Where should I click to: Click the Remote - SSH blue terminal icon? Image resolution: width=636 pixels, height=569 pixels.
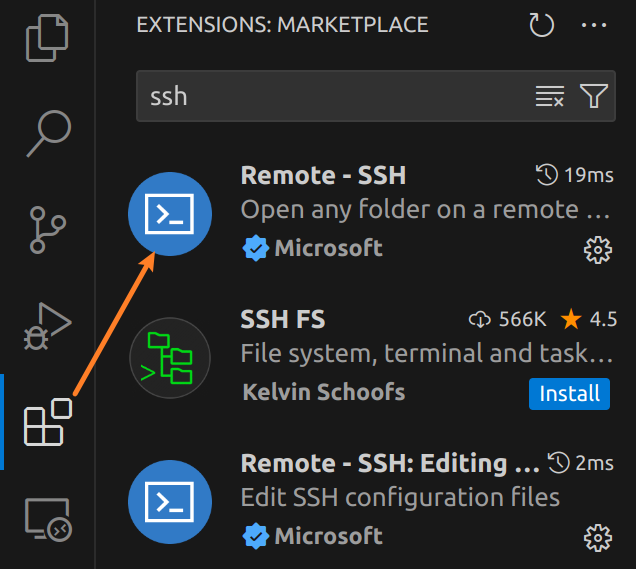click(x=170, y=213)
